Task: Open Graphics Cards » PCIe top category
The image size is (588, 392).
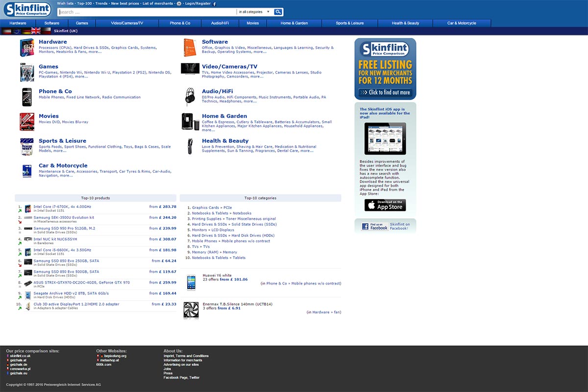Action: (x=212, y=208)
